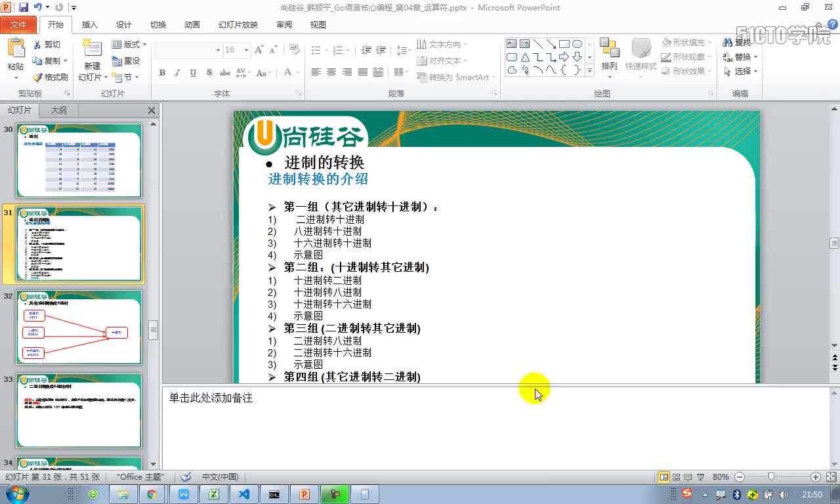
Task: Open the Layout (版式) dropdown
Action: 129,45
